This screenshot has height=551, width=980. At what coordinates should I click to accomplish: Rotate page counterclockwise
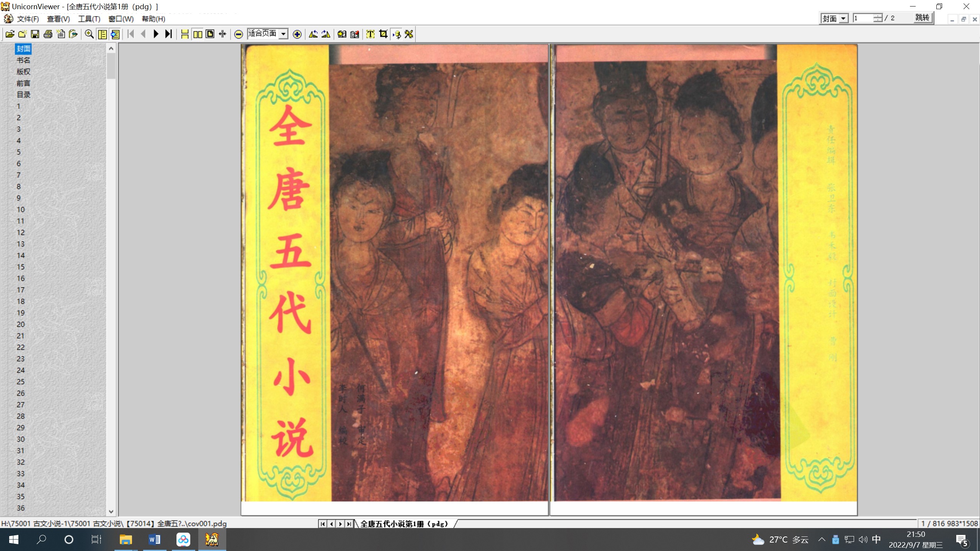[313, 34]
